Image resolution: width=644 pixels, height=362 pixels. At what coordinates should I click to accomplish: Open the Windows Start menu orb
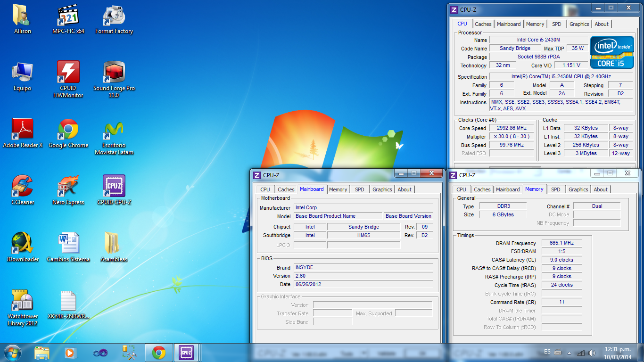click(12, 353)
